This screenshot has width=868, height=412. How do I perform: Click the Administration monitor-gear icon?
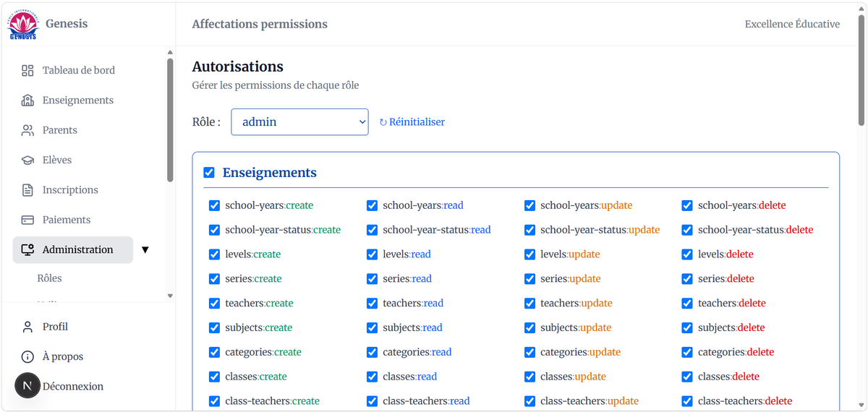[x=27, y=250]
